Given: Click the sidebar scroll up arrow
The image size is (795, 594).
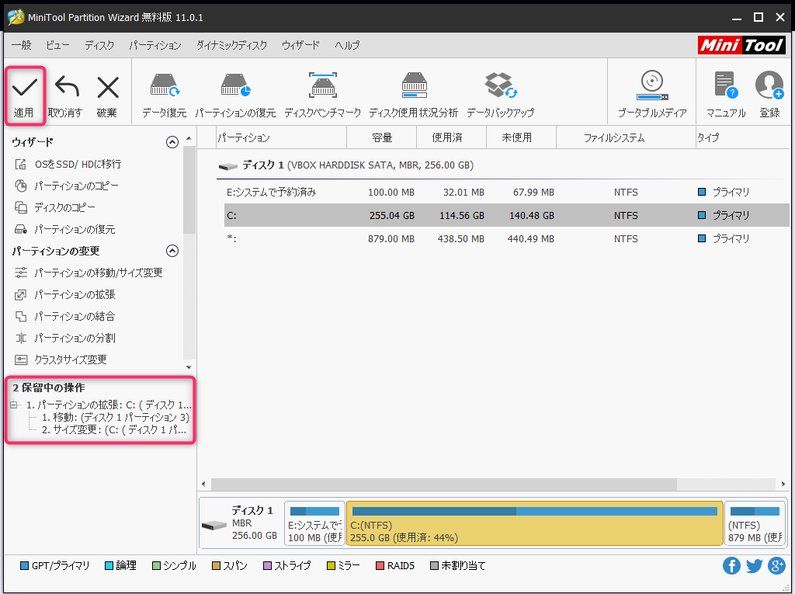Looking at the screenshot, I should (x=189, y=138).
